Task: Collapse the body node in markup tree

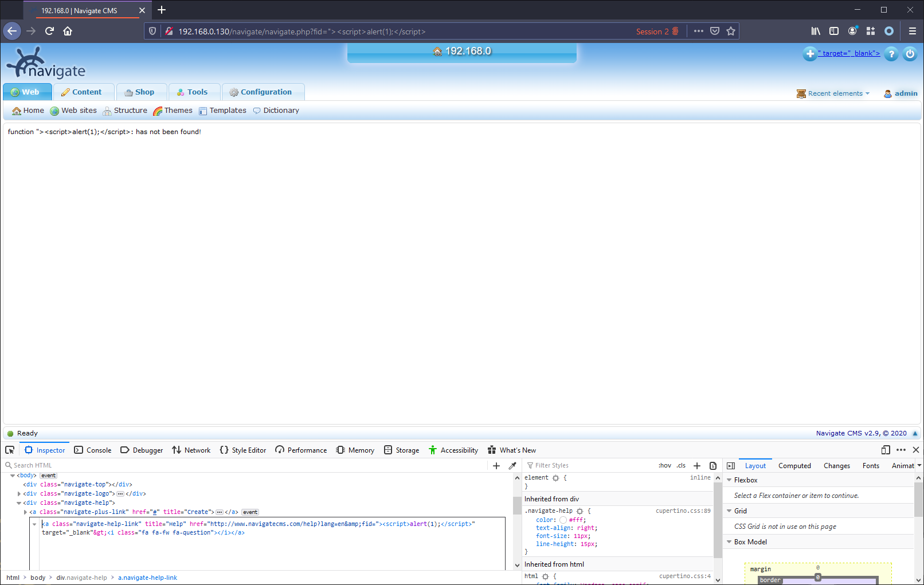Action: pos(13,476)
